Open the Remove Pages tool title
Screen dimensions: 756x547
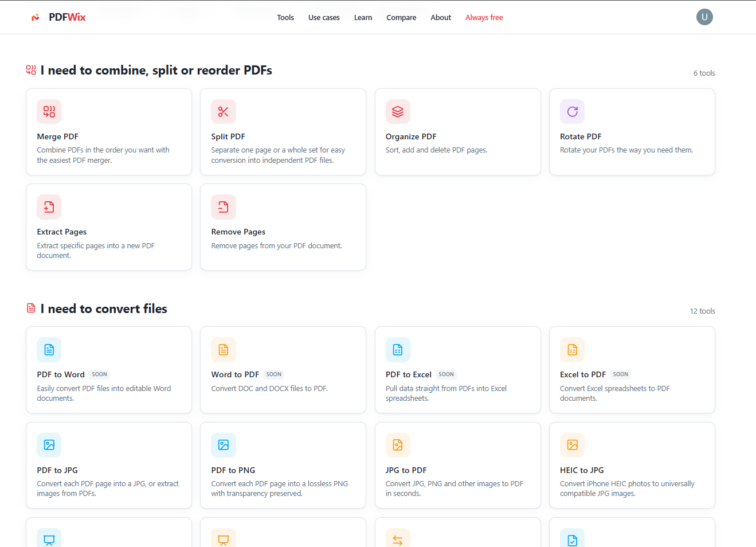point(238,232)
